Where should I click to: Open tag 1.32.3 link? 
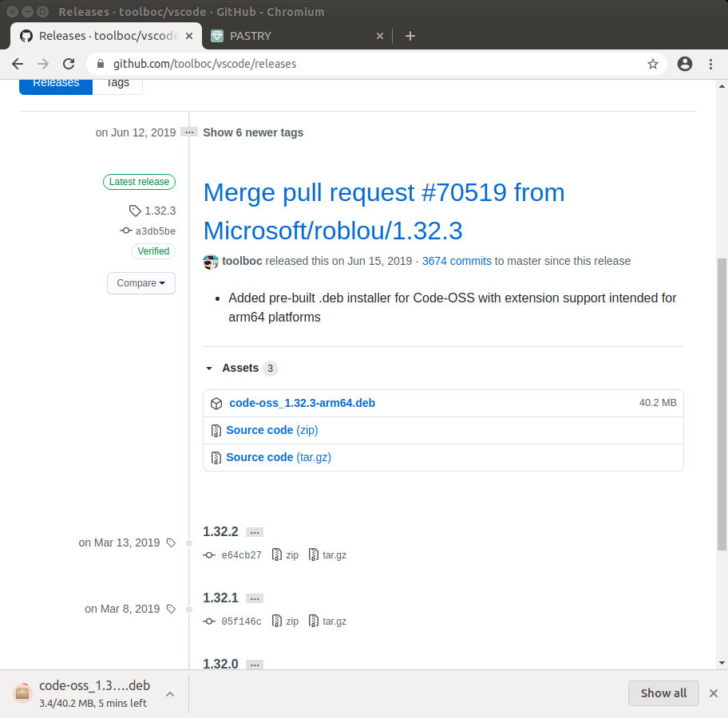160,211
